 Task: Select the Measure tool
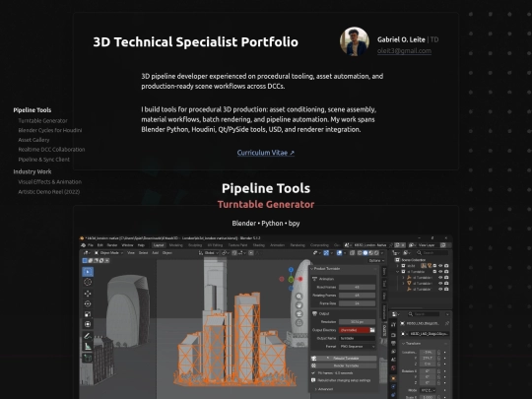click(88, 346)
